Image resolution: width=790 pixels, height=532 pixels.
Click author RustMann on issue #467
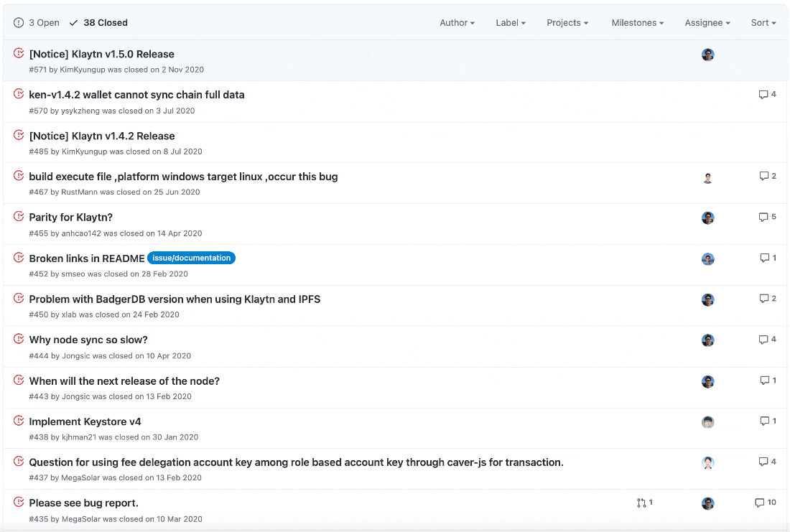click(79, 192)
